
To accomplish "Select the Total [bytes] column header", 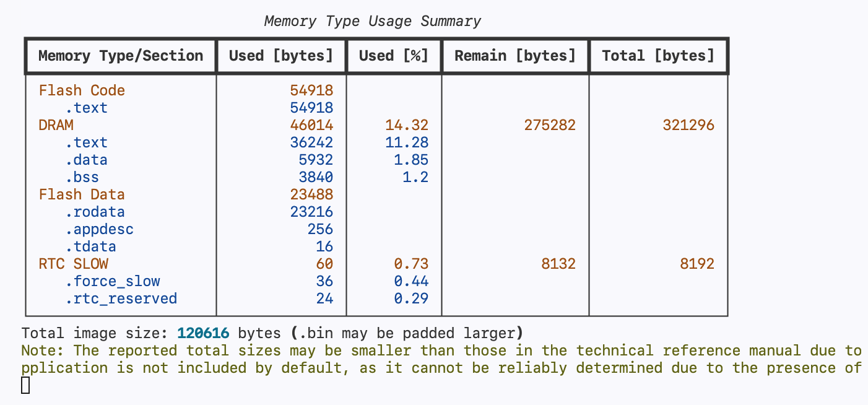I will click(658, 56).
